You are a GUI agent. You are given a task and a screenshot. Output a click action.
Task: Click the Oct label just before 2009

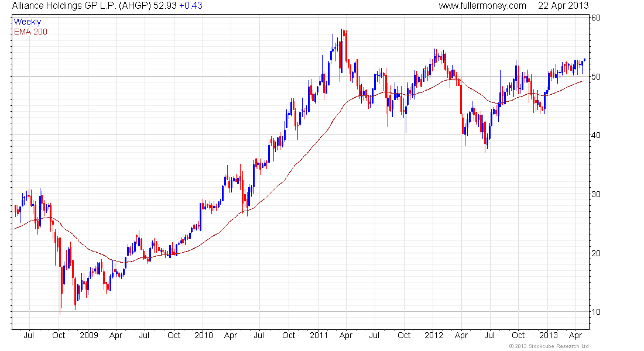point(59,335)
